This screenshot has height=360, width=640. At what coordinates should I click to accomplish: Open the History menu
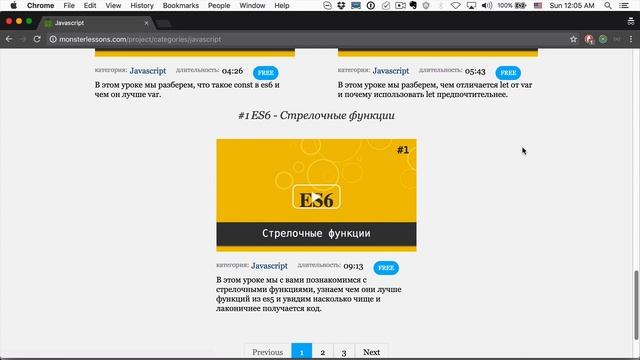(x=142, y=6)
